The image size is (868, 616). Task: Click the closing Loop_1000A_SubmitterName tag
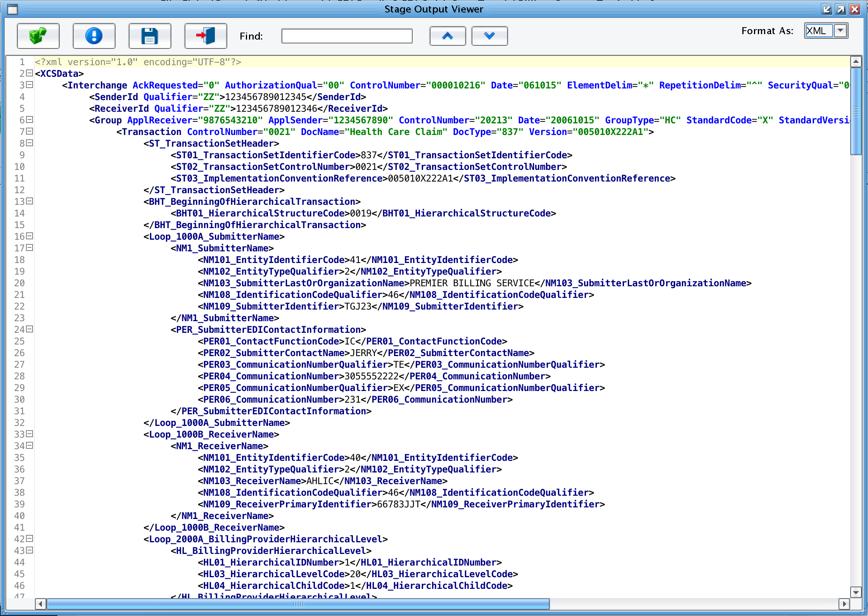[x=217, y=423]
